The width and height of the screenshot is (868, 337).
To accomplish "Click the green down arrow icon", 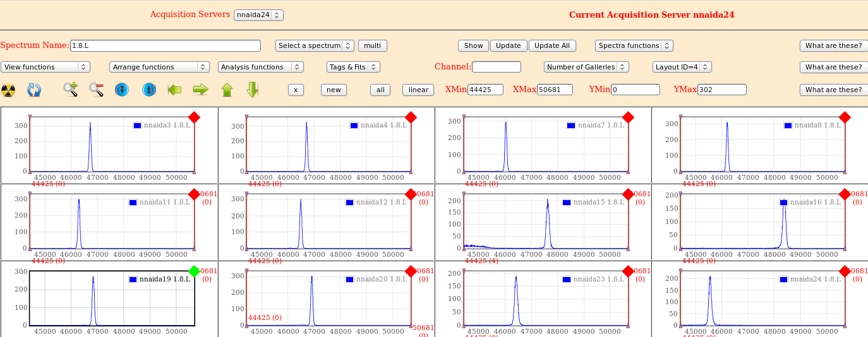I will coord(252,90).
